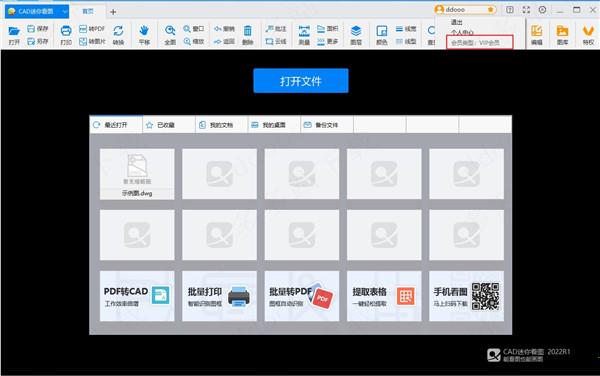This screenshot has height=376, width=600.
Task: Open the settings gear in title bar
Action: (x=542, y=10)
